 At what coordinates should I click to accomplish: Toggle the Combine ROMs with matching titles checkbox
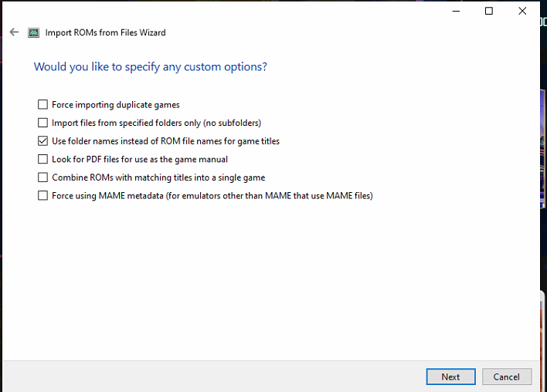(x=42, y=177)
